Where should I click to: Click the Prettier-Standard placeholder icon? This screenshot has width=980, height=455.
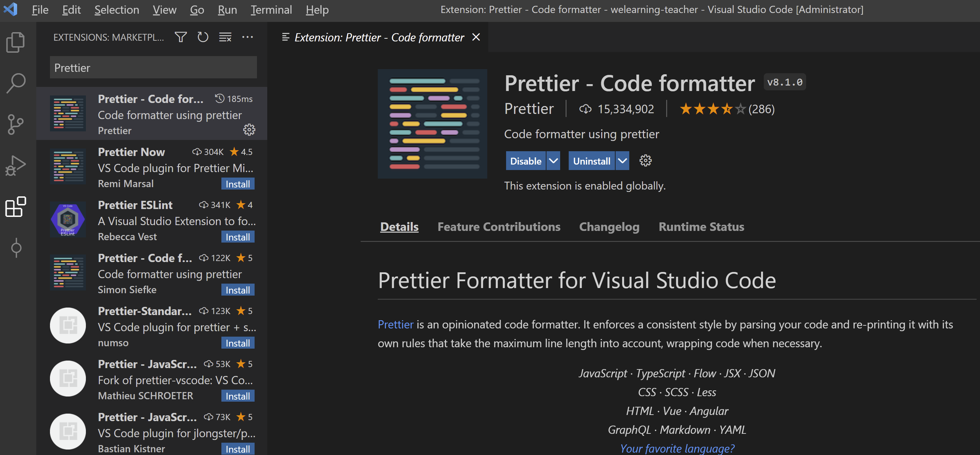point(68,326)
